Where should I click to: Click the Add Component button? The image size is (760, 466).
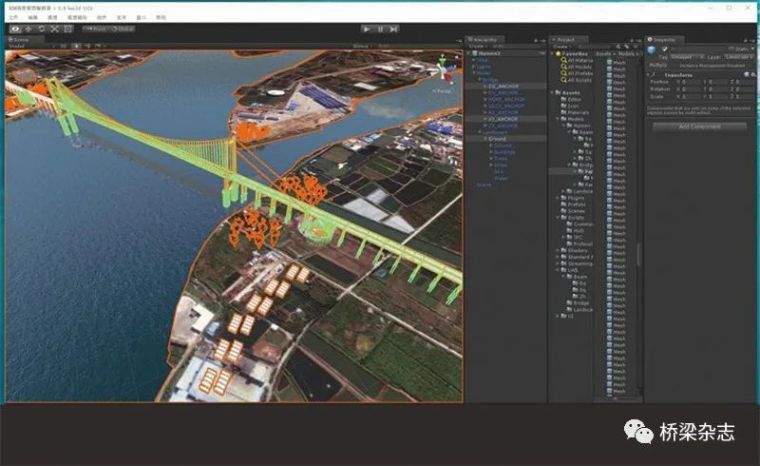pyautogui.click(x=699, y=126)
